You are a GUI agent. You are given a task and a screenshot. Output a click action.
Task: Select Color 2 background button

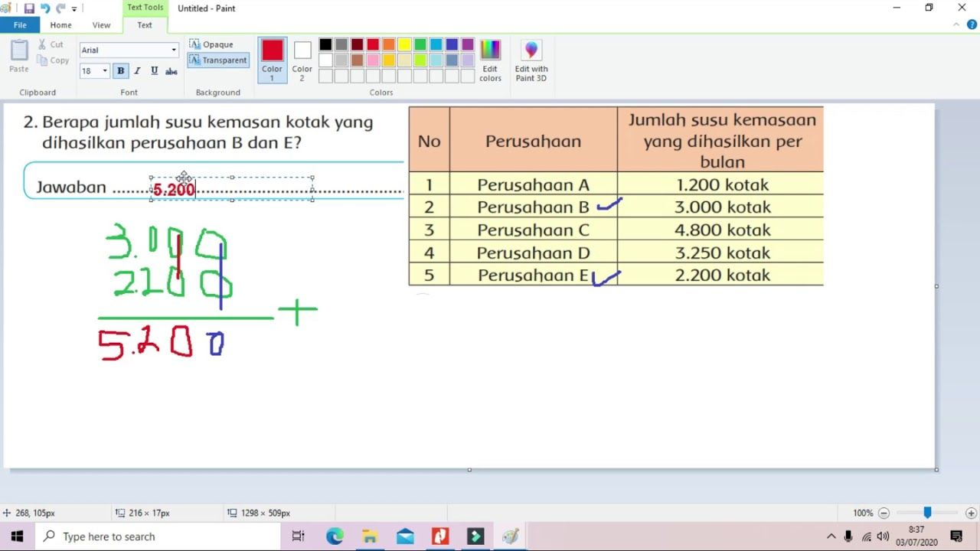(x=302, y=60)
